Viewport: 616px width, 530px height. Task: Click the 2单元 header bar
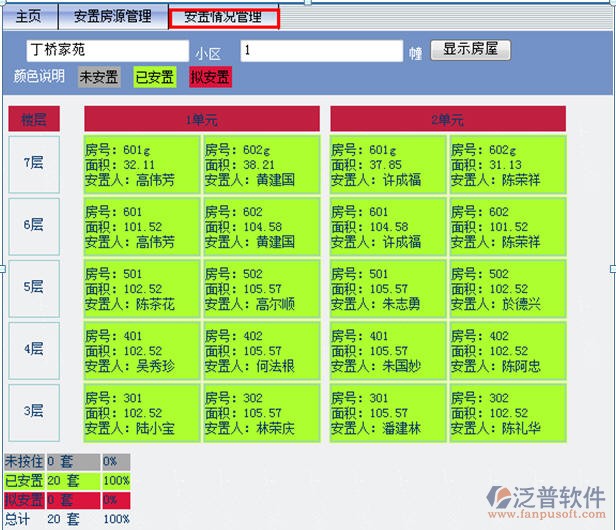[447, 120]
